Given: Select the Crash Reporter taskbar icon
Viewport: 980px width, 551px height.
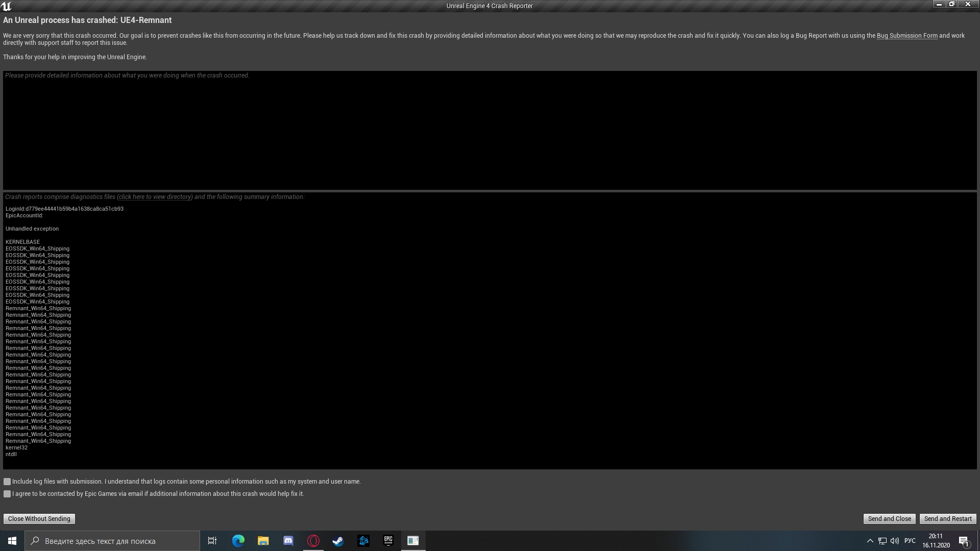Looking at the screenshot, I should (x=413, y=541).
